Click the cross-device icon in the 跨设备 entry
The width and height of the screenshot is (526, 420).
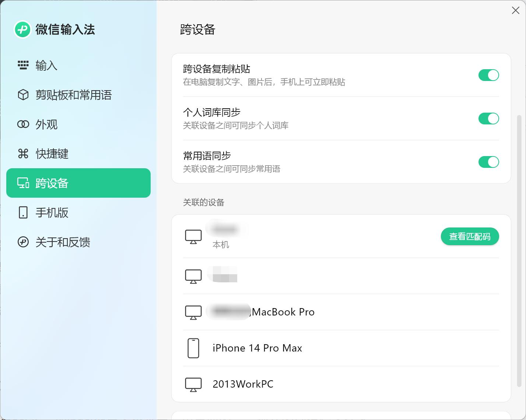(x=23, y=183)
